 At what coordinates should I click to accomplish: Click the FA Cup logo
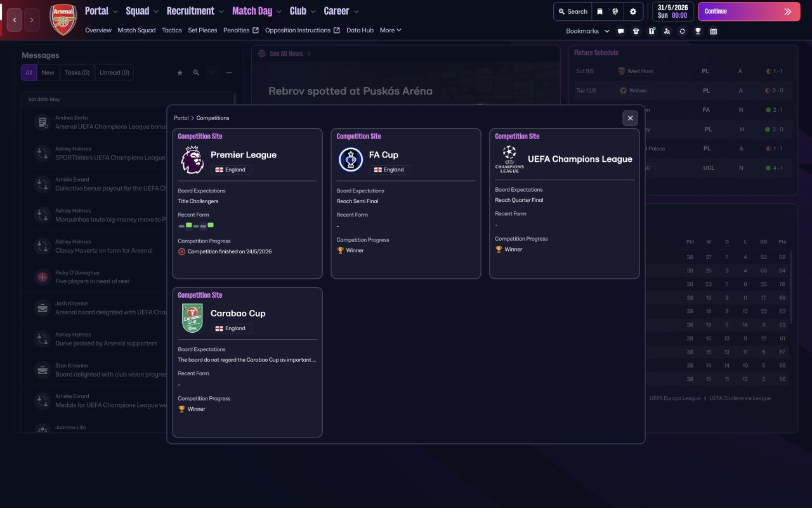coord(350,160)
